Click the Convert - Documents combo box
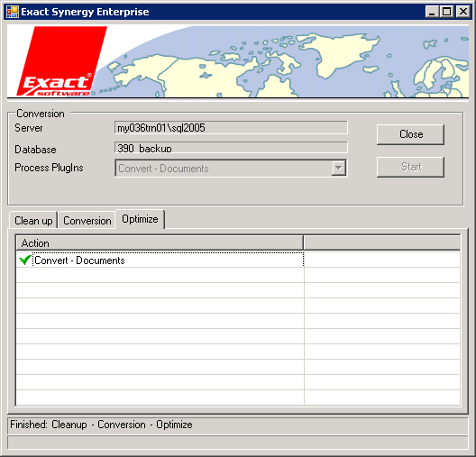The image size is (476, 457). click(x=231, y=168)
